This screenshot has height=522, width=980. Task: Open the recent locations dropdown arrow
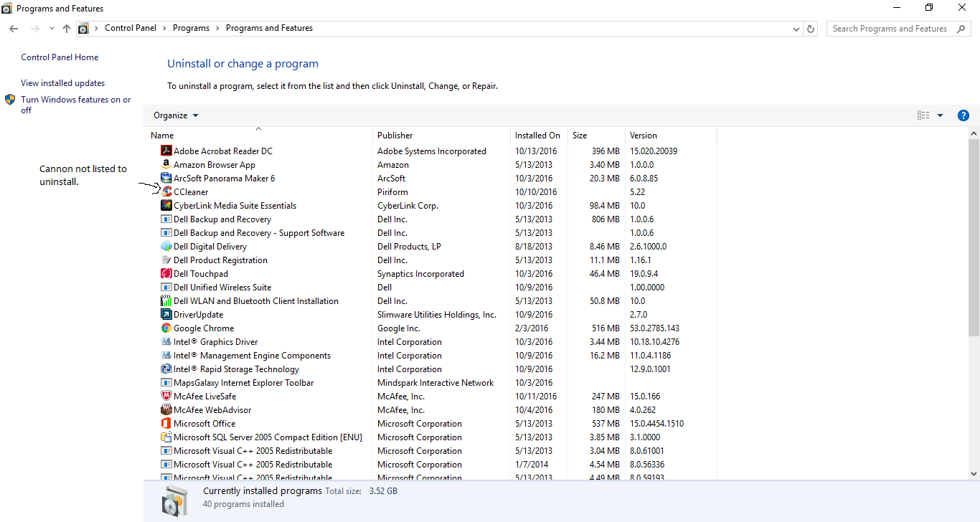coord(52,29)
